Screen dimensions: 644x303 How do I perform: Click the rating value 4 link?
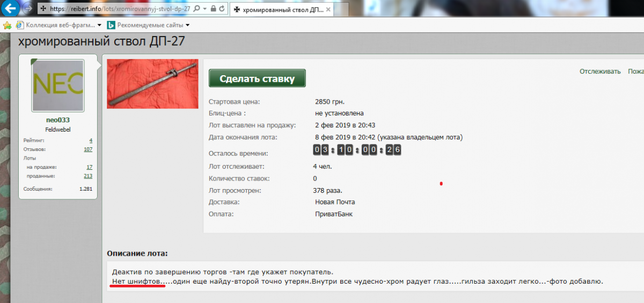coord(91,140)
